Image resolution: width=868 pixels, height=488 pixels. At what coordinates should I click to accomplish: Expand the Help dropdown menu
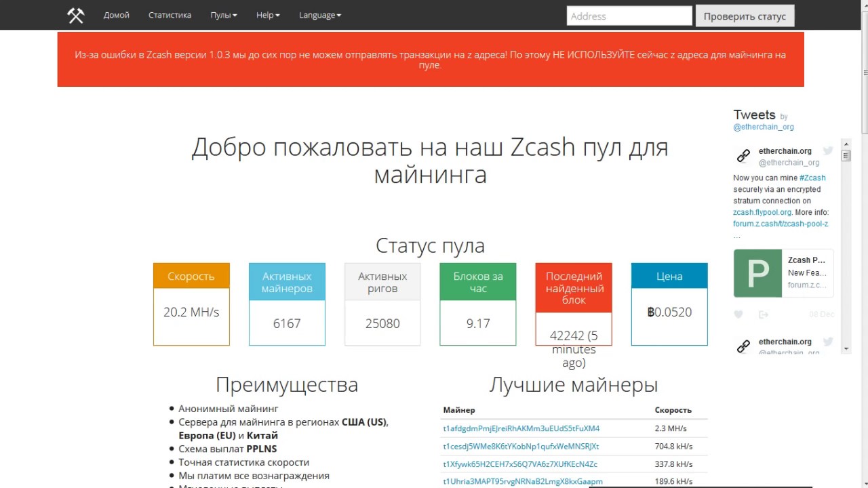tap(268, 15)
